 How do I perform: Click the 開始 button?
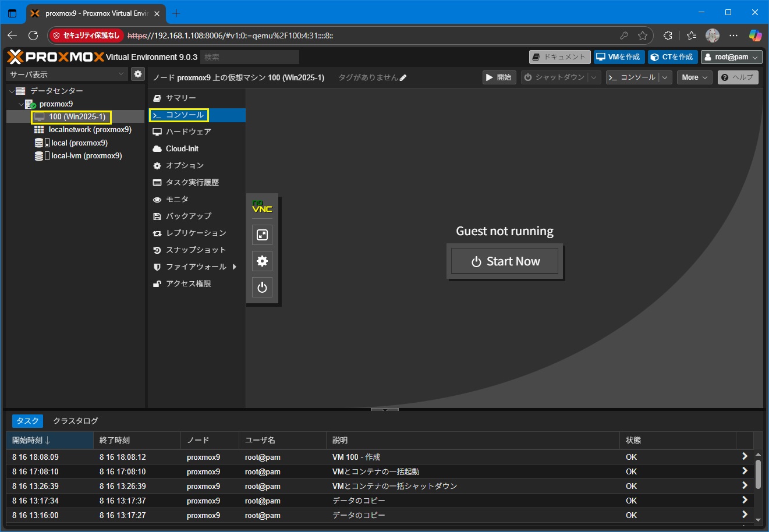tap(499, 77)
